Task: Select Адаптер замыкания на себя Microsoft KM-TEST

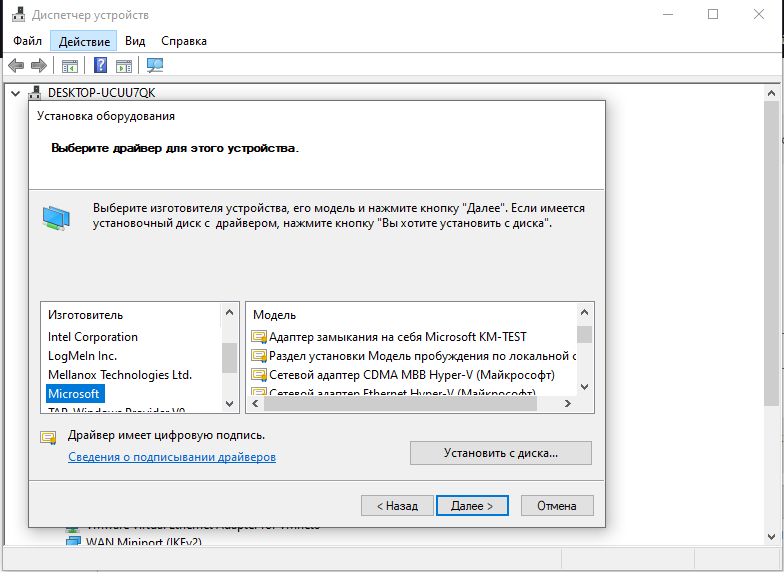Action: (398, 337)
